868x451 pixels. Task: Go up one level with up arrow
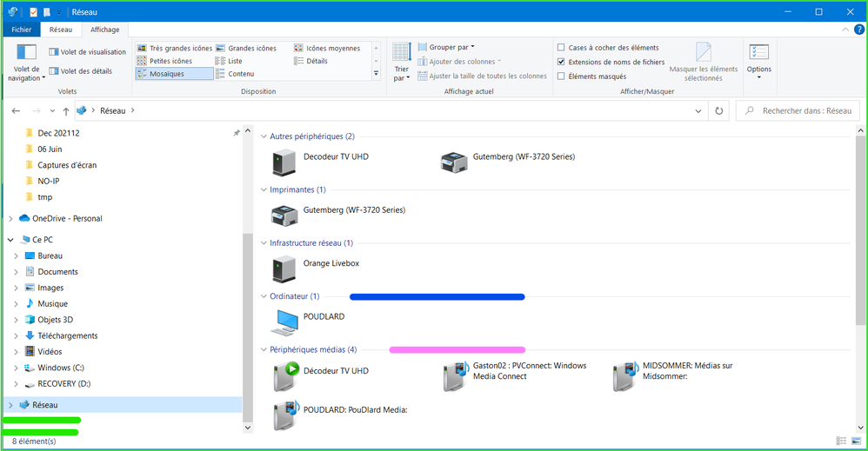point(66,111)
